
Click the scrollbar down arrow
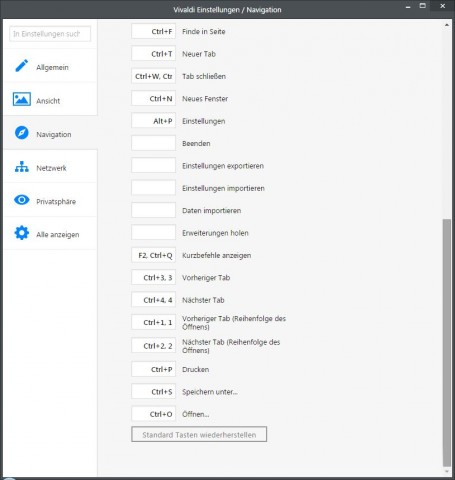(x=446, y=472)
